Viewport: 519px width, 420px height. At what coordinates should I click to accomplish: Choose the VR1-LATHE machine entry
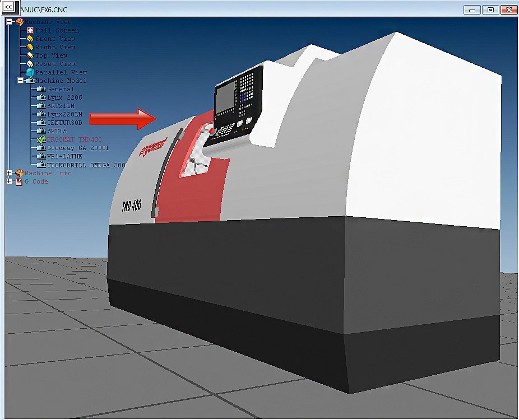pos(64,156)
